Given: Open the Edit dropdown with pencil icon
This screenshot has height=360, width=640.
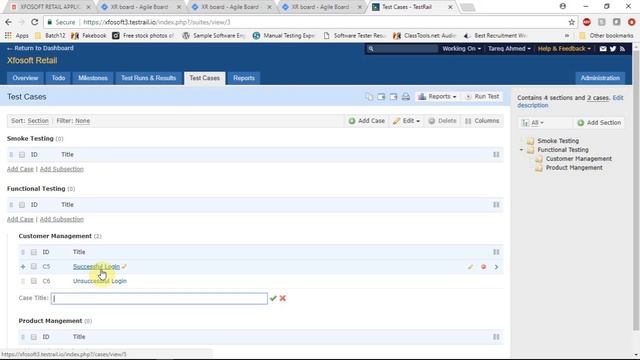Looking at the screenshot, I should pos(406,121).
